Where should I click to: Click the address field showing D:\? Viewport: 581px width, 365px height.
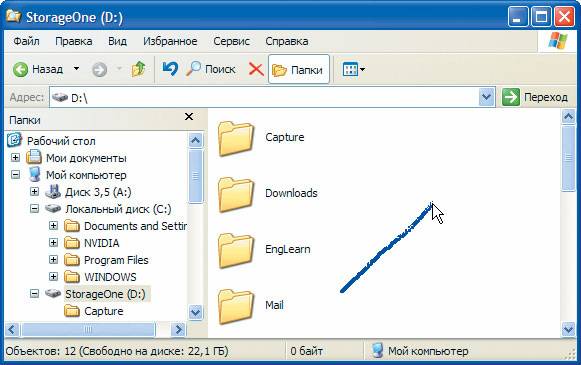click(264, 97)
